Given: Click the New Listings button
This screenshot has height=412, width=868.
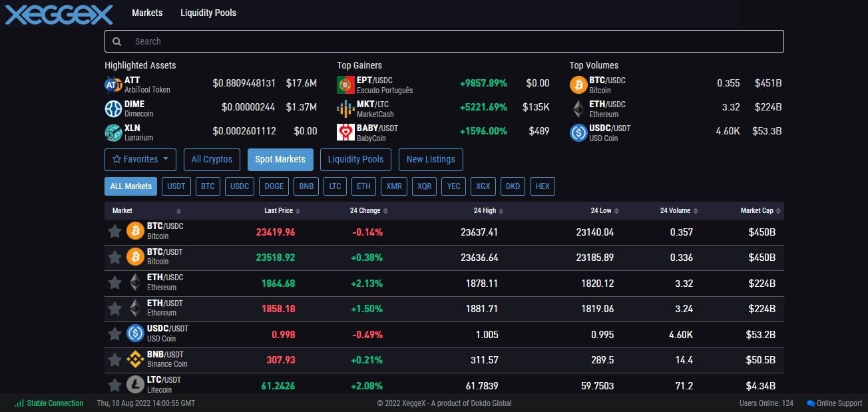Looking at the screenshot, I should tap(430, 159).
